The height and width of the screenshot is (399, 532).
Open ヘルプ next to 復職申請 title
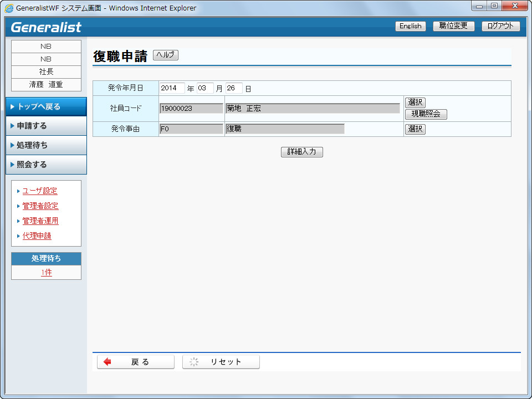166,55
